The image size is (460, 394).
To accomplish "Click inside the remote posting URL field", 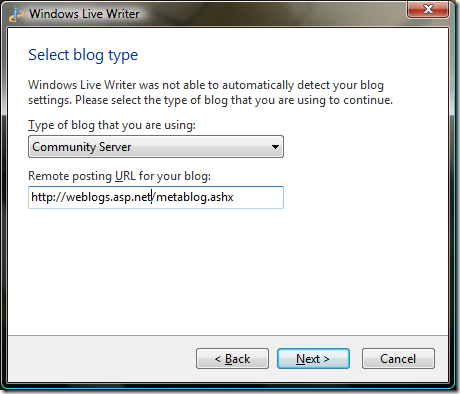I will click(x=156, y=197).
